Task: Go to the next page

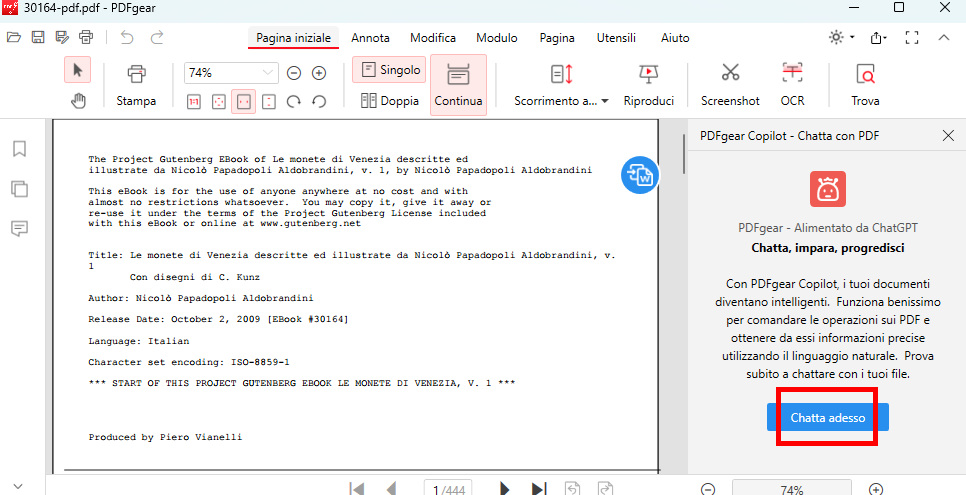Action: pyautogui.click(x=505, y=490)
